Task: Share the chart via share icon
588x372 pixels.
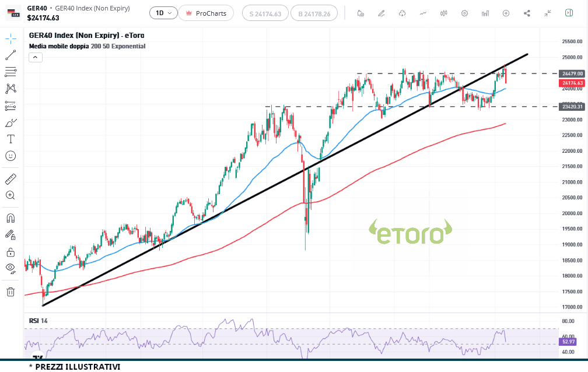Action: point(527,13)
